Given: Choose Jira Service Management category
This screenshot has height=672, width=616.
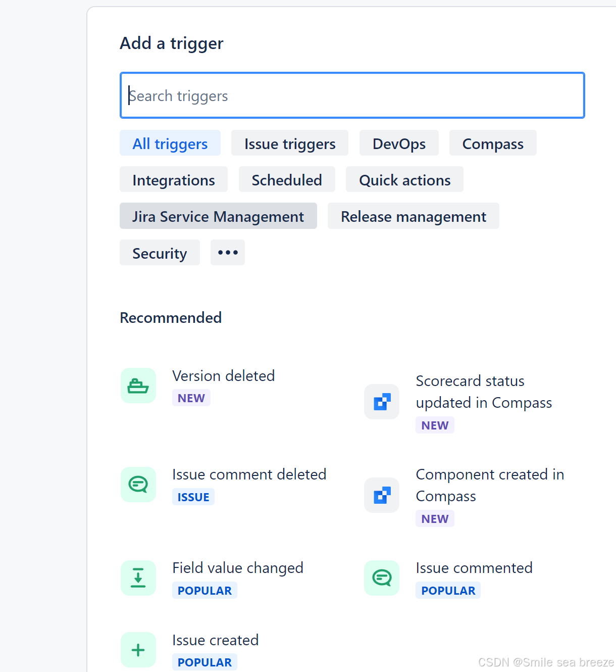Looking at the screenshot, I should [x=218, y=216].
